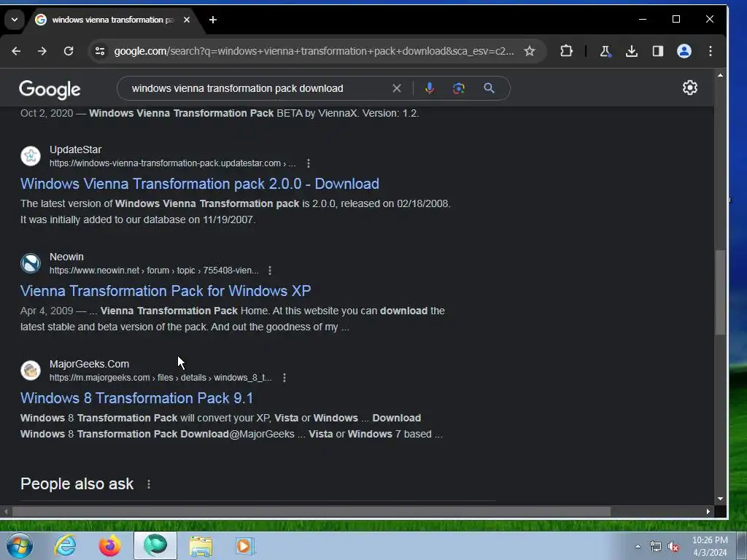Bookmark this page with star icon
The height and width of the screenshot is (560, 747).
[x=530, y=51]
